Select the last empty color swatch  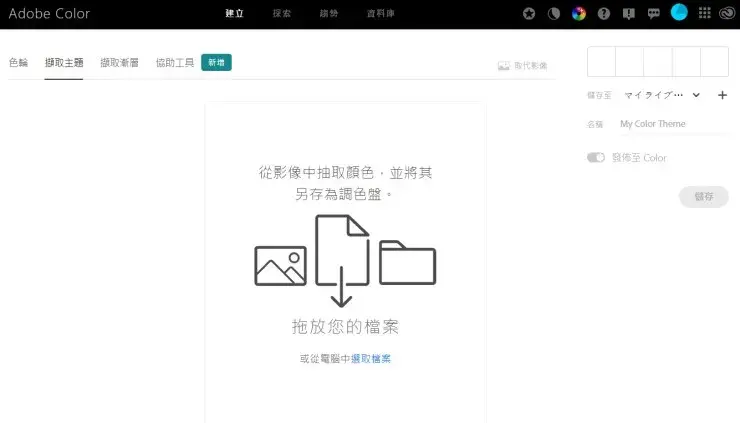pos(715,61)
